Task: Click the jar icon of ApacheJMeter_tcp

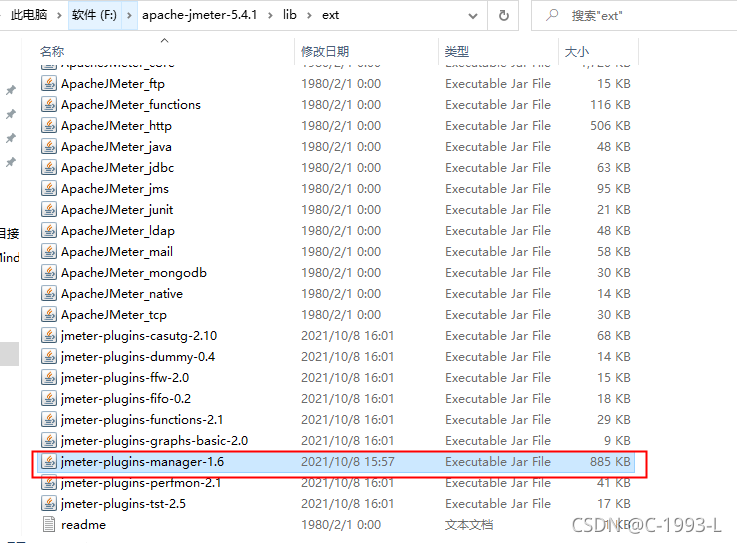Action: point(49,315)
